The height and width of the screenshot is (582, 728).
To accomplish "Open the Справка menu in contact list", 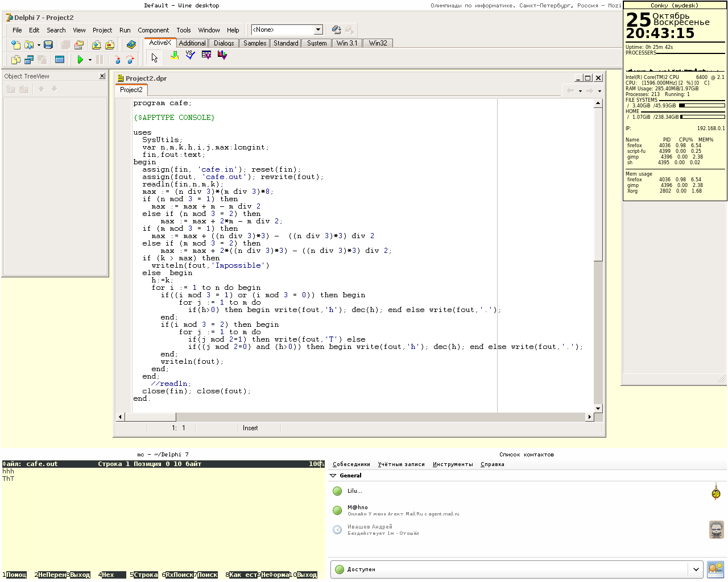I will pos(493,464).
